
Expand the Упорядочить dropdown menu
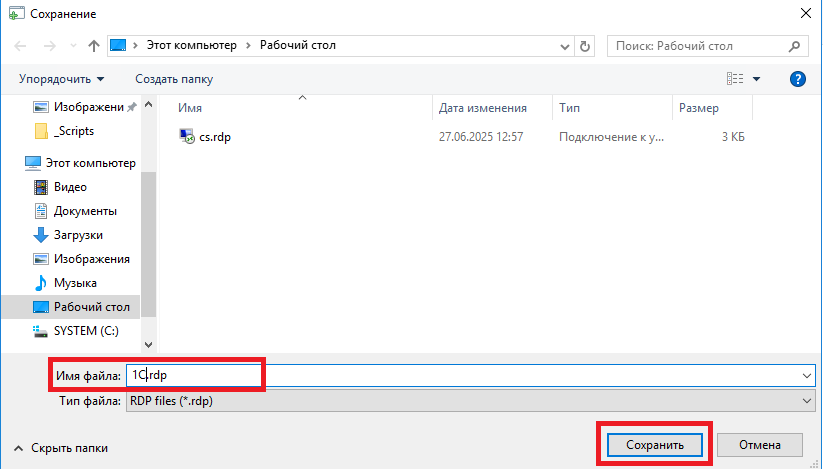coord(61,79)
